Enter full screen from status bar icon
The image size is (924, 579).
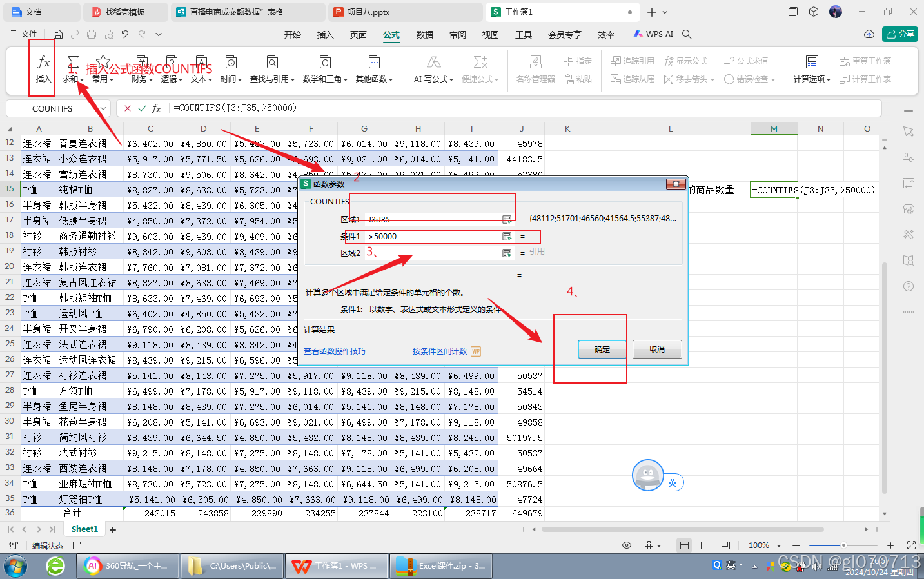(x=911, y=545)
